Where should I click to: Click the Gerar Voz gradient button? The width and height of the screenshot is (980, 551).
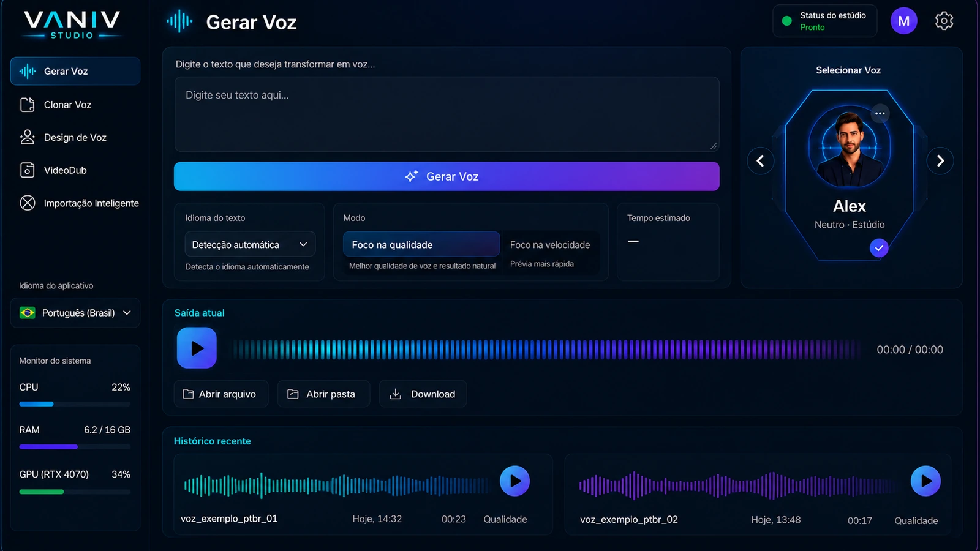point(447,176)
